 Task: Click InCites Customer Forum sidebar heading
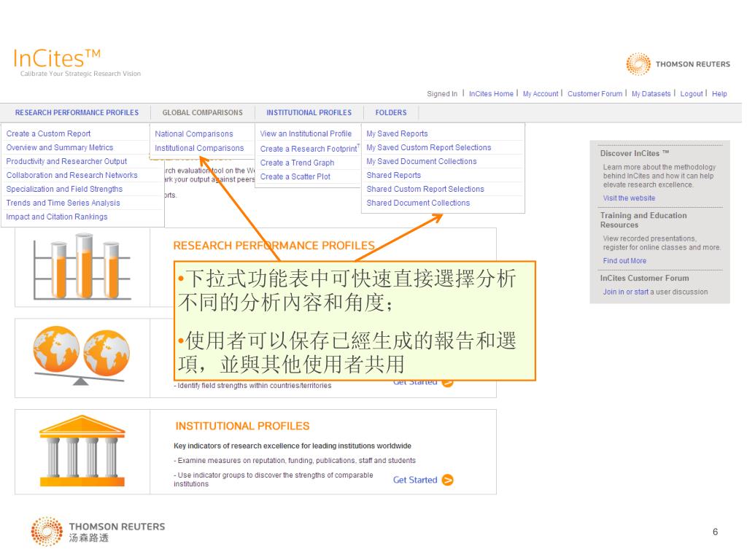[x=645, y=278]
